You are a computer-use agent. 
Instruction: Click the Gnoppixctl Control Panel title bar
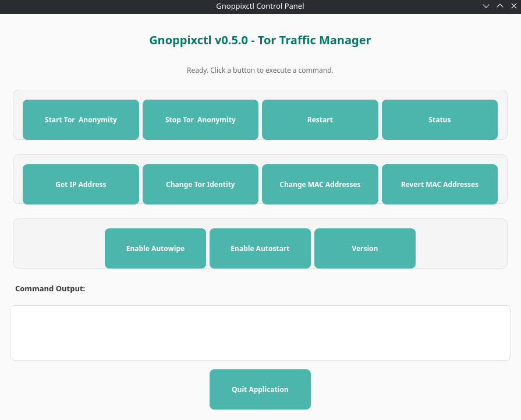(x=260, y=6)
